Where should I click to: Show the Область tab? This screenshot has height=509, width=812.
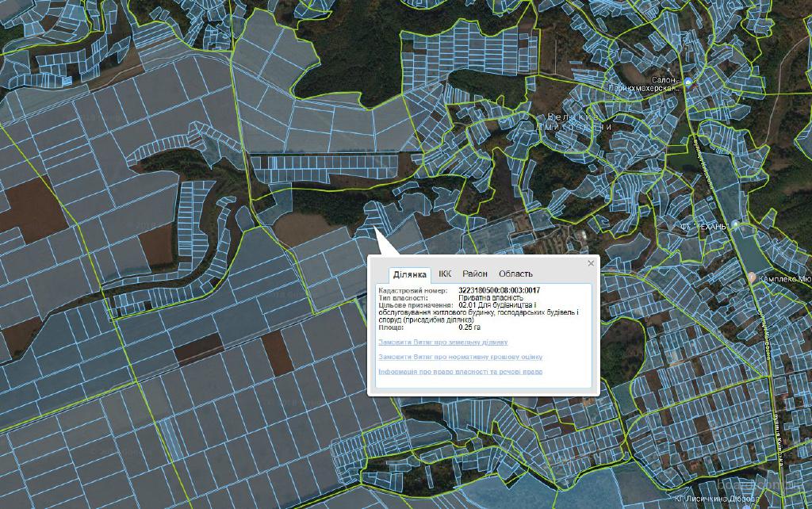click(x=515, y=274)
